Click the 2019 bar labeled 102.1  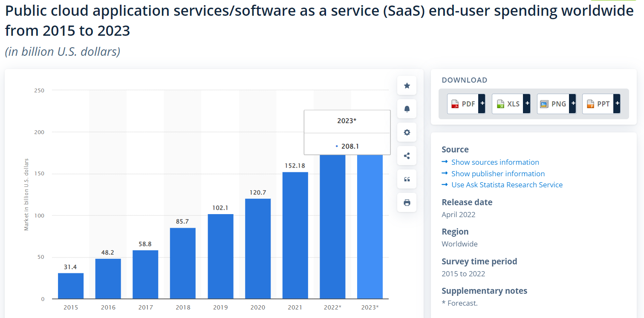coord(220,256)
